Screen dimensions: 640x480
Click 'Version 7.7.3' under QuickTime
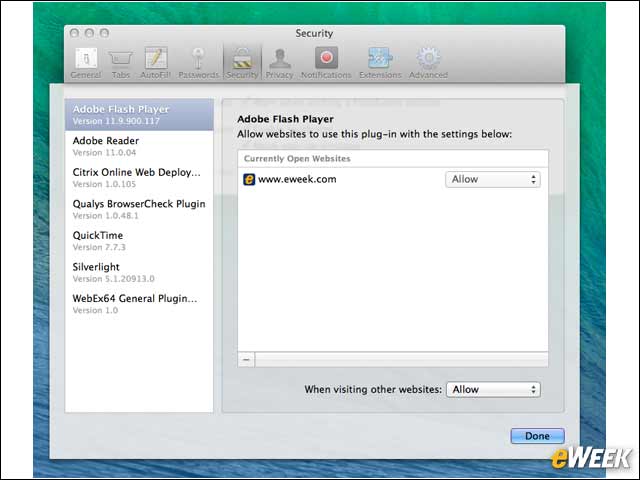99,247
